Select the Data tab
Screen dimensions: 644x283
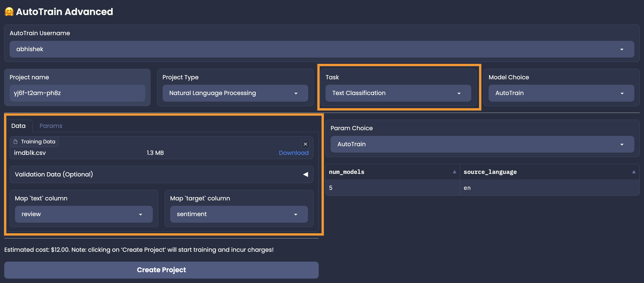point(19,126)
